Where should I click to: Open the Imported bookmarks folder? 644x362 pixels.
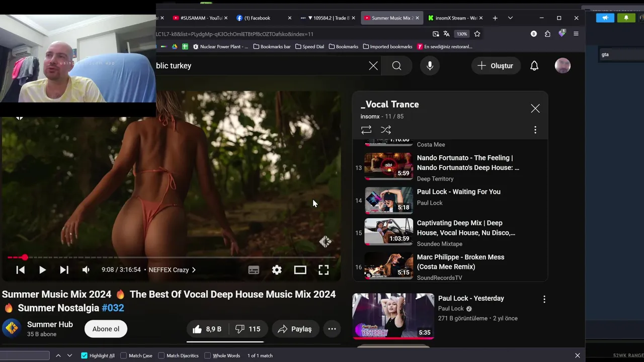[387, 47]
